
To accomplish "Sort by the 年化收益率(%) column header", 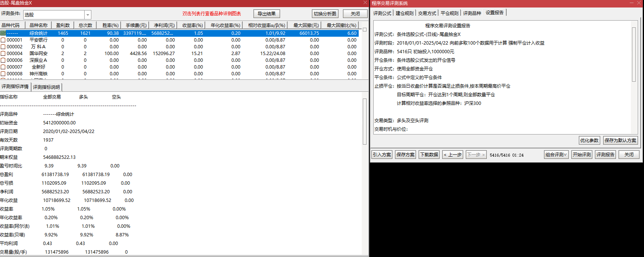I will pos(224,25).
